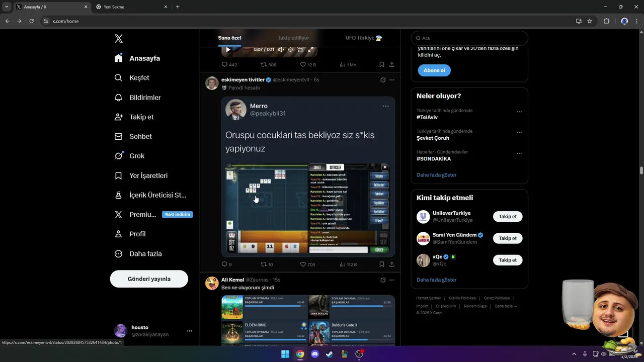Share the top video post
Viewport: 644px width, 362px height.
391,65
